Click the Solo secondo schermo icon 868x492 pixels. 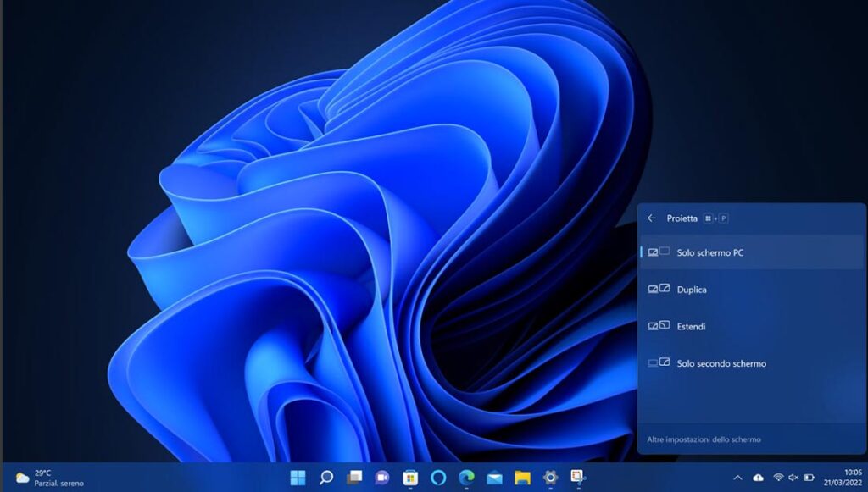pyautogui.click(x=659, y=362)
